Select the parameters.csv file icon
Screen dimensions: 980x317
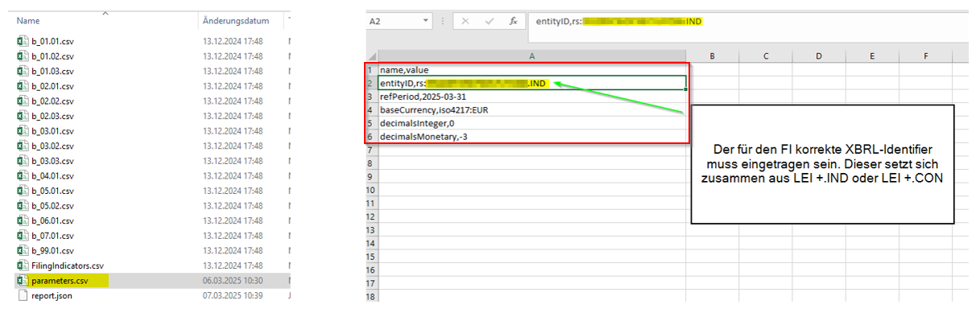(x=23, y=281)
